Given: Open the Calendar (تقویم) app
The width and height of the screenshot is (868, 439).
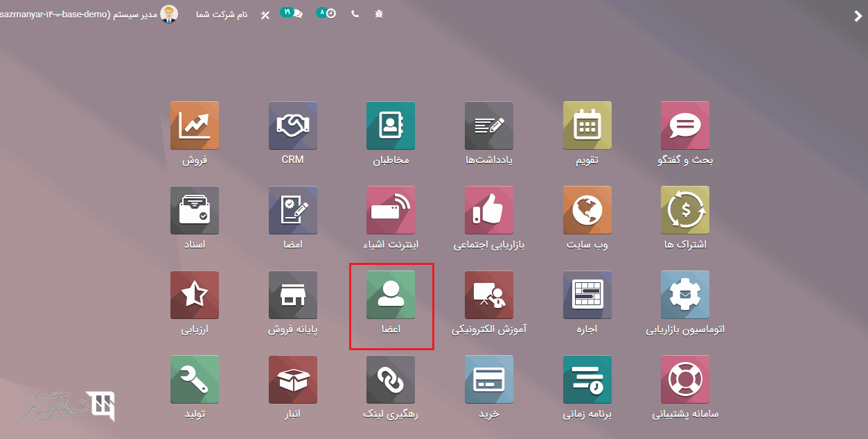Looking at the screenshot, I should (x=587, y=126).
